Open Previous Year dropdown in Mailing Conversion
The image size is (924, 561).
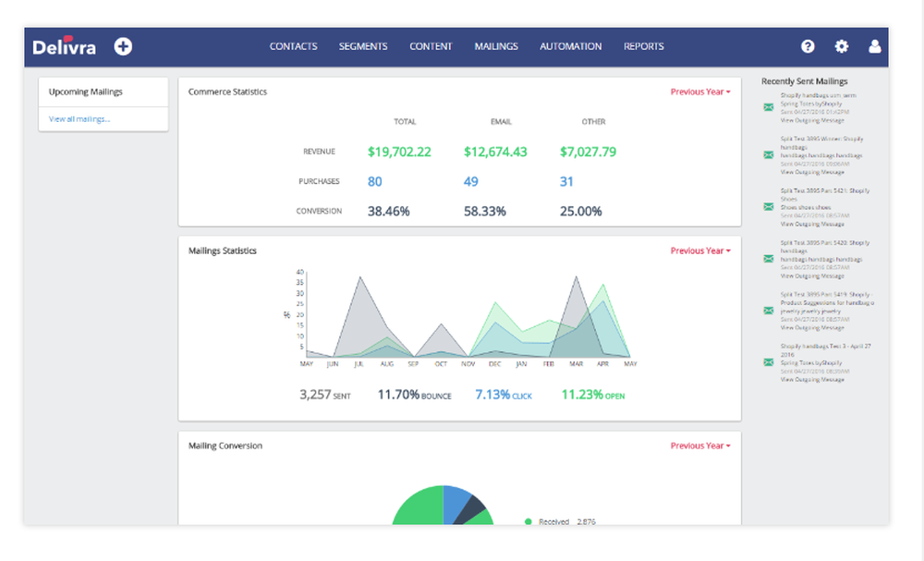pos(699,445)
